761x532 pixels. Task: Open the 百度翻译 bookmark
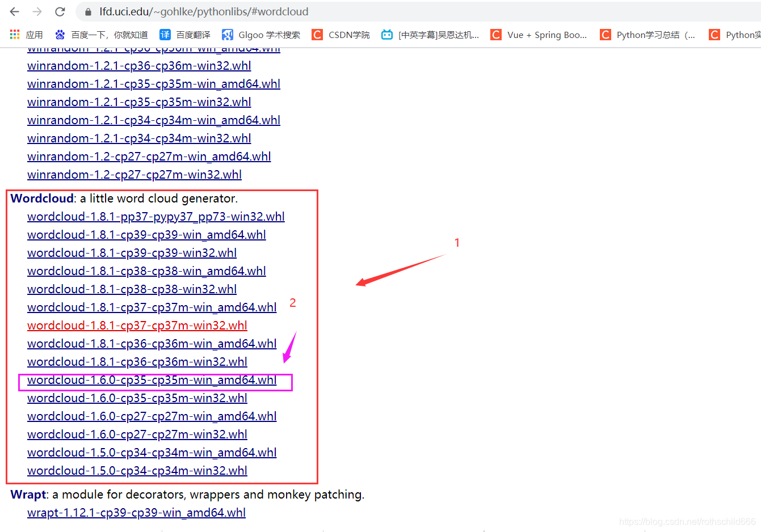click(x=185, y=35)
